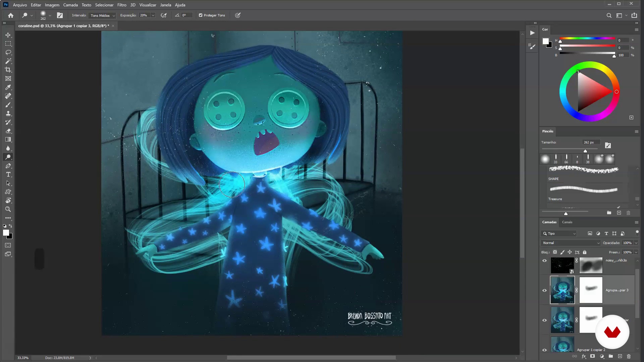Screen dimensions: 644x362
Task: Select the Agrupa...piar 3 layer mask thumbnail
Action: (591, 290)
